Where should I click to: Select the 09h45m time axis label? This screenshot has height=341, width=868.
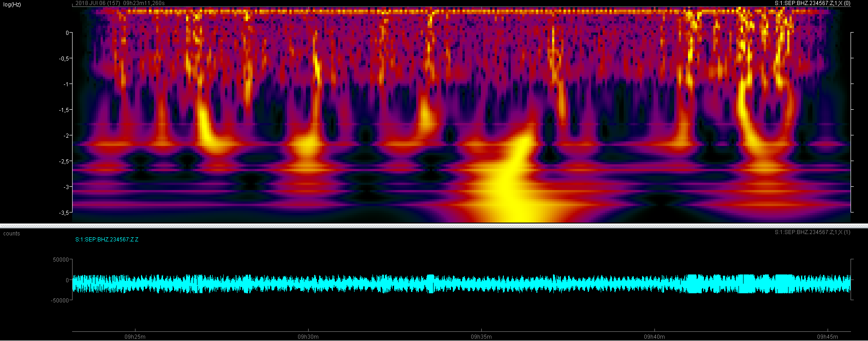(x=827, y=337)
